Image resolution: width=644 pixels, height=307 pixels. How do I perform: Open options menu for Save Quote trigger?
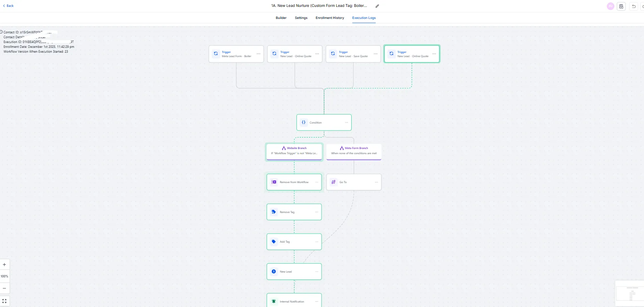click(376, 54)
